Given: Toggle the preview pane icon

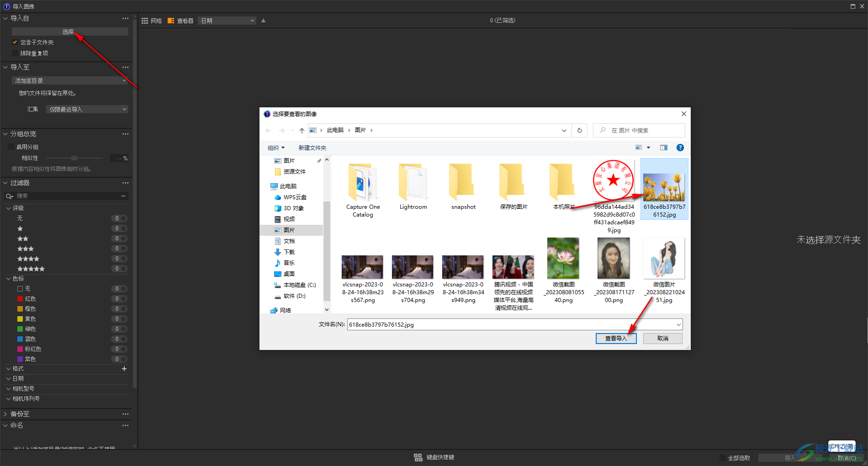Looking at the screenshot, I should (x=663, y=148).
